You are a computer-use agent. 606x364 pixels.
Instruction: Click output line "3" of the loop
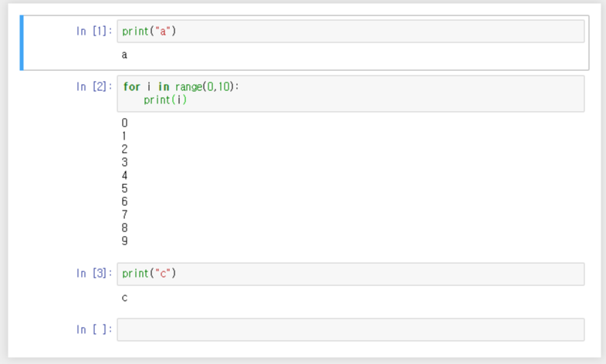(x=124, y=162)
